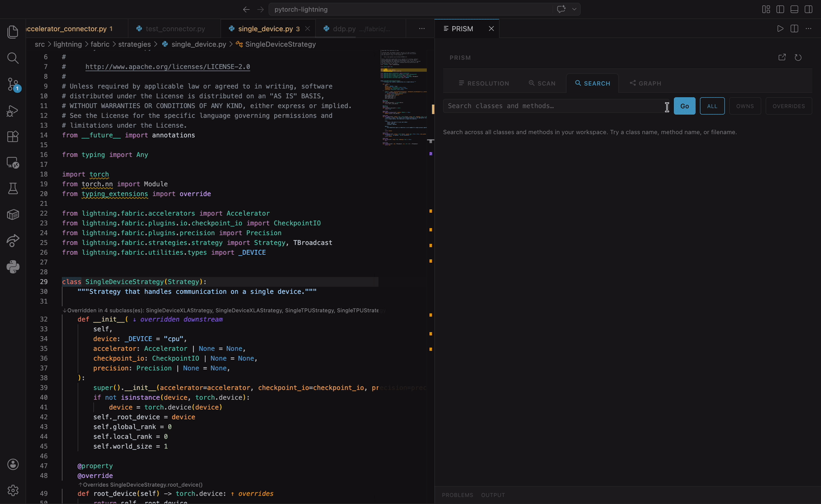Switch to the test_connector.py tab
This screenshot has width=821, height=504.
(175, 29)
